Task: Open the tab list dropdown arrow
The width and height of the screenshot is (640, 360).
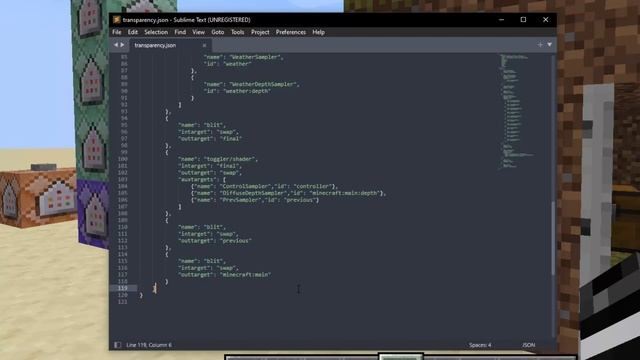Action: tap(549, 44)
